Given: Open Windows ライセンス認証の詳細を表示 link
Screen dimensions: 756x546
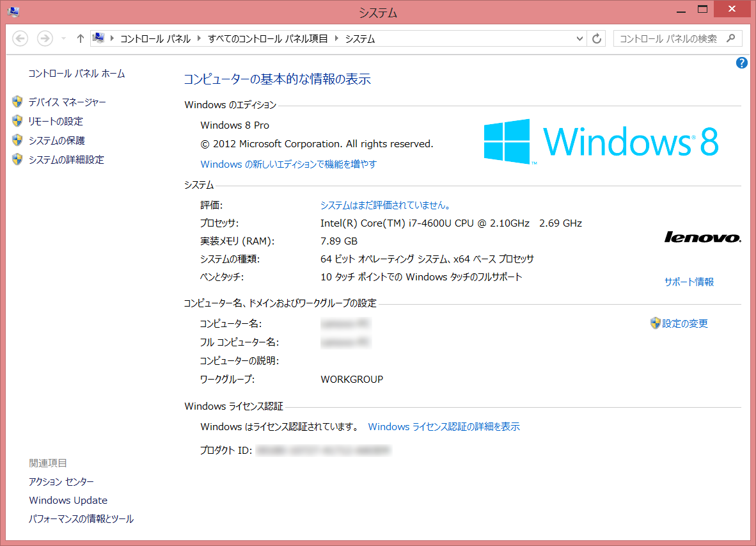Looking at the screenshot, I should (x=444, y=427).
